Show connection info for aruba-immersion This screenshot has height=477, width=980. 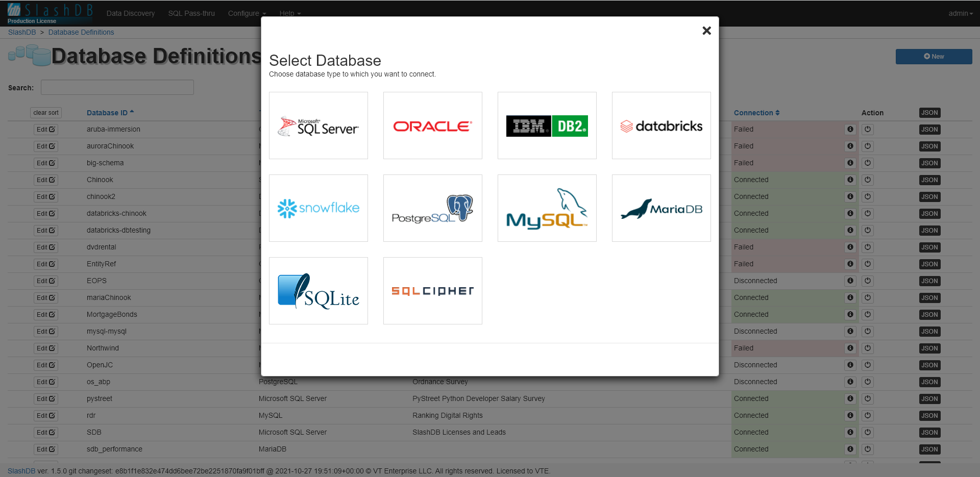[850, 129]
